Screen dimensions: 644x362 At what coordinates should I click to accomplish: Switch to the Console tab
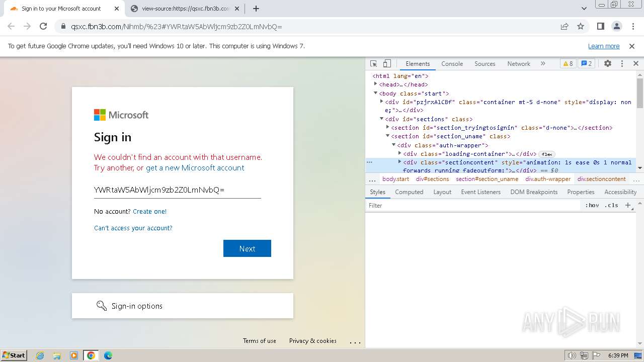(452, 64)
